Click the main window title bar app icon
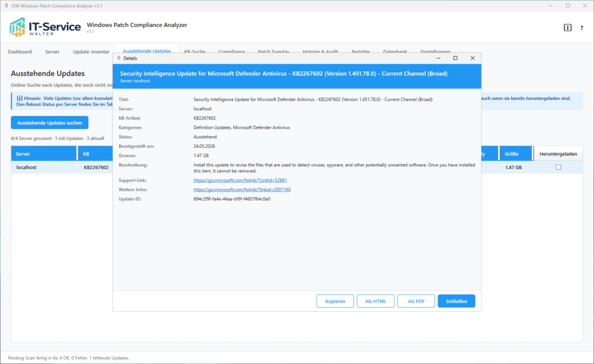 tap(6, 6)
